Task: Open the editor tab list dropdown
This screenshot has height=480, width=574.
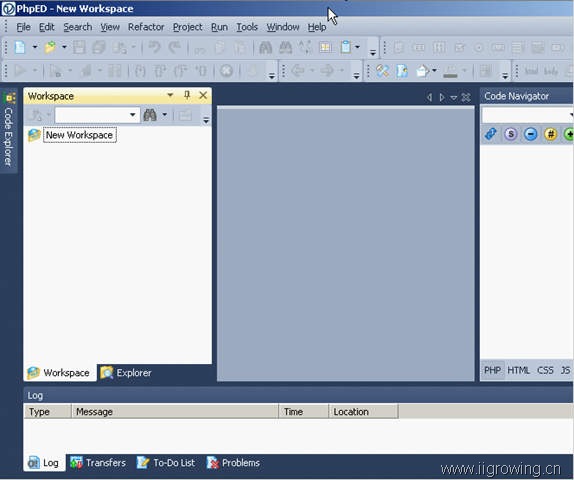Action: pos(454,97)
